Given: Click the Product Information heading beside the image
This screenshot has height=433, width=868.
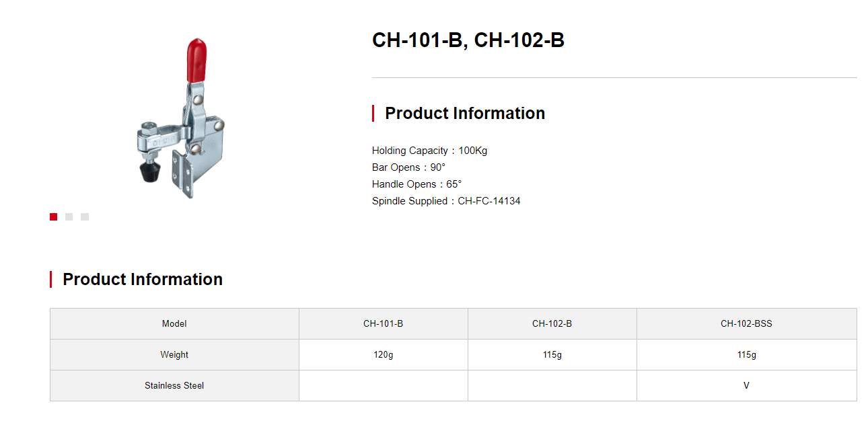Looking at the screenshot, I should [x=465, y=113].
